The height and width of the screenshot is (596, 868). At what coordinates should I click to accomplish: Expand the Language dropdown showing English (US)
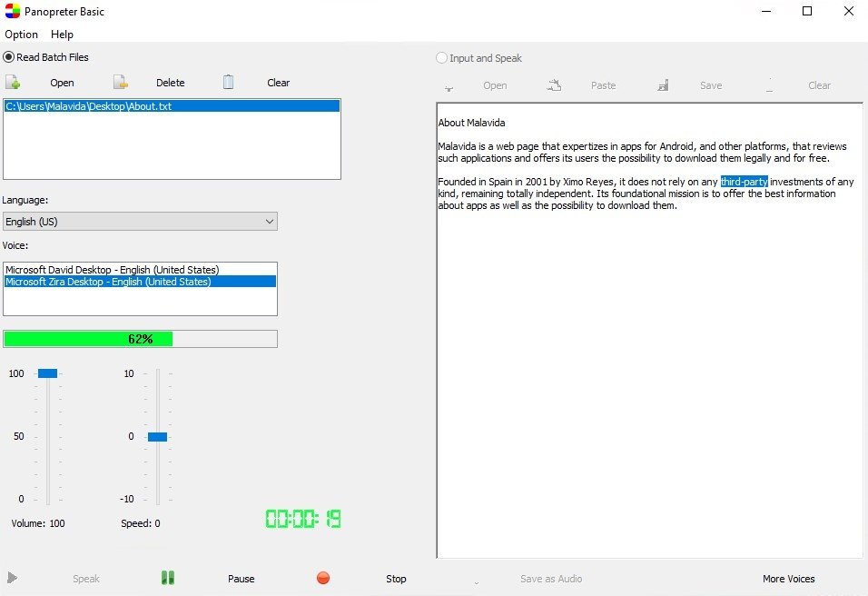pyautogui.click(x=140, y=222)
